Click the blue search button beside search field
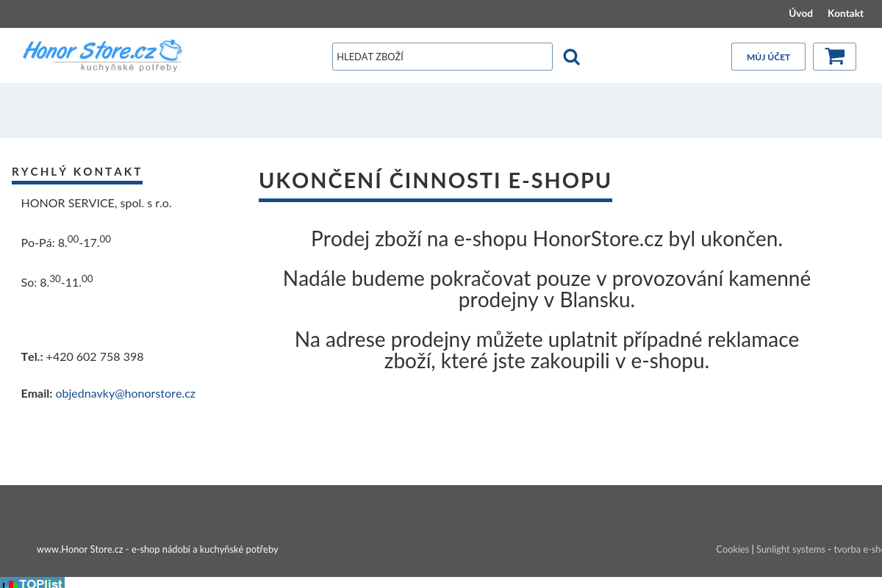Screen dimensions: 882x588 (571, 56)
